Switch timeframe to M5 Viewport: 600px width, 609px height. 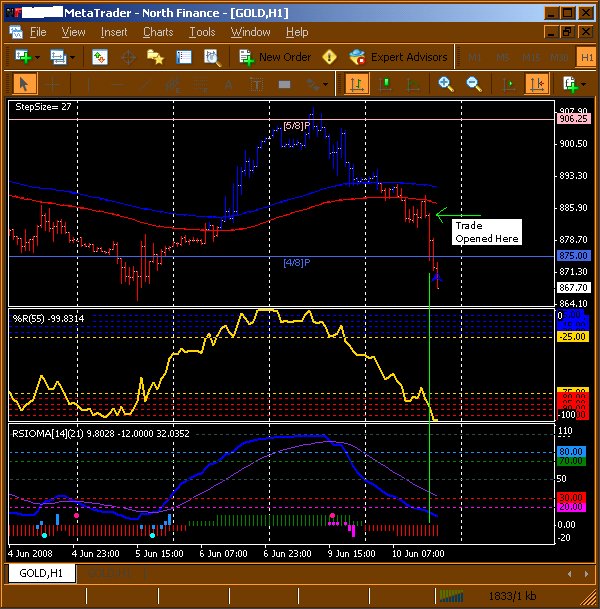pyautogui.click(x=503, y=58)
